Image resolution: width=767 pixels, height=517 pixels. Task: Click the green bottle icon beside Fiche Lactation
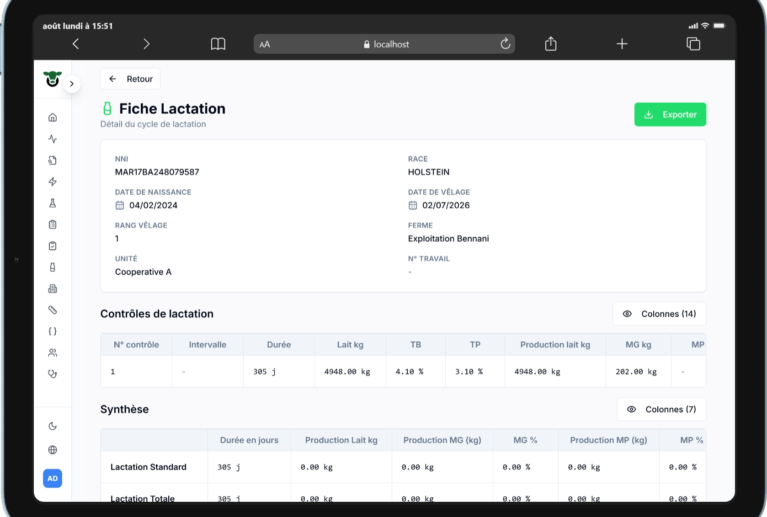click(107, 109)
